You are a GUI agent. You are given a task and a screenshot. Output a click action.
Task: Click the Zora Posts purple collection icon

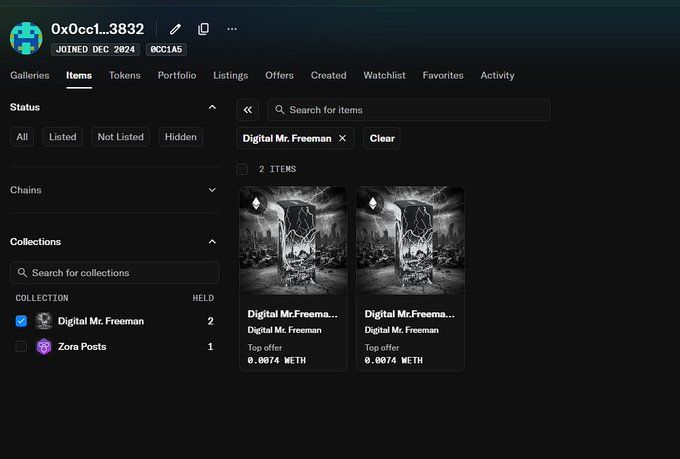coord(44,347)
